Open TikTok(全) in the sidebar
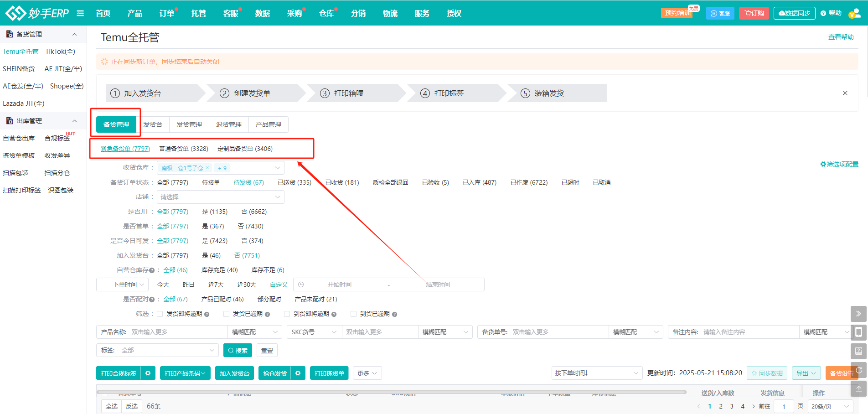The image size is (868, 414). click(60, 52)
